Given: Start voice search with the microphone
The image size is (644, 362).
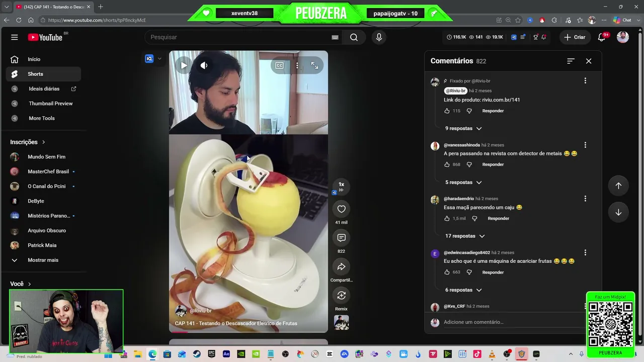Looking at the screenshot, I should tap(379, 37).
